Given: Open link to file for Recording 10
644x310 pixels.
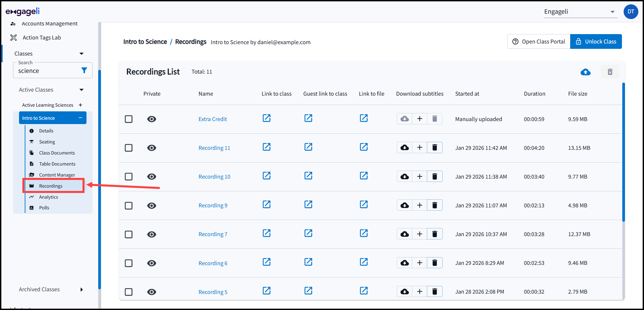Looking at the screenshot, I should tap(364, 176).
